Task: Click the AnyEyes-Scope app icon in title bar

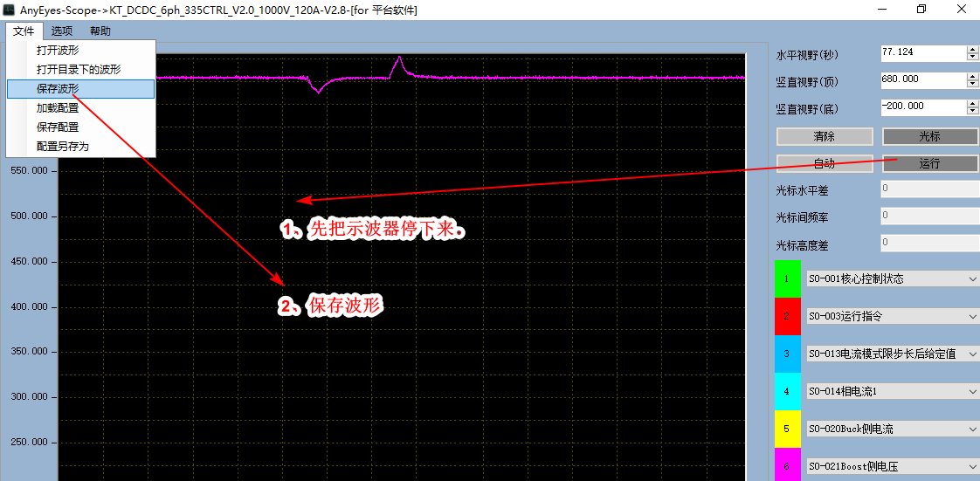Action: (9, 10)
